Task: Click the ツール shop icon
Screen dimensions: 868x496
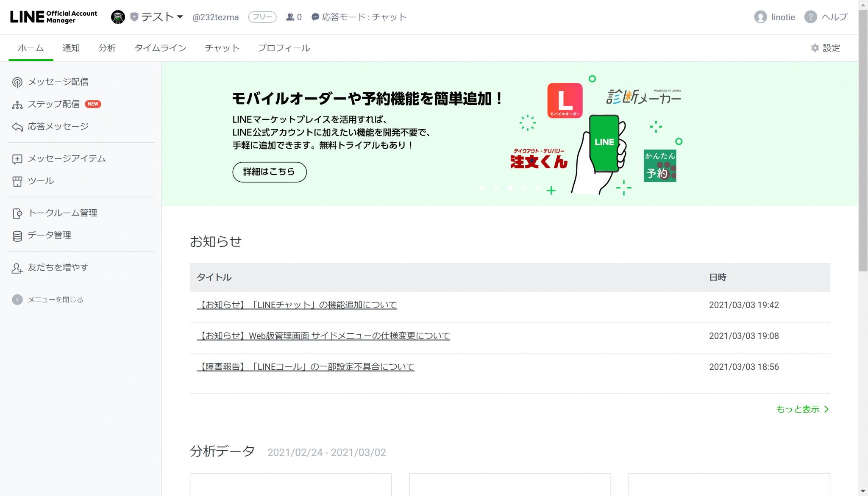Action: [17, 181]
